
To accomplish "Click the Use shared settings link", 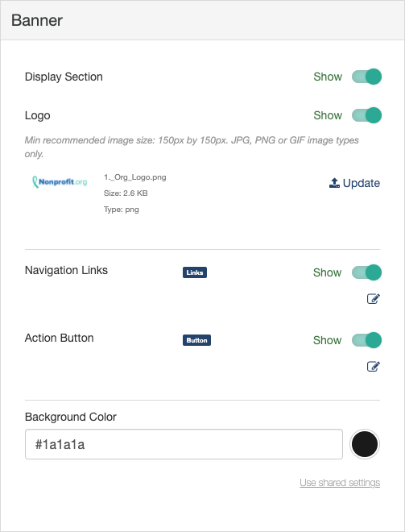I will point(340,483).
